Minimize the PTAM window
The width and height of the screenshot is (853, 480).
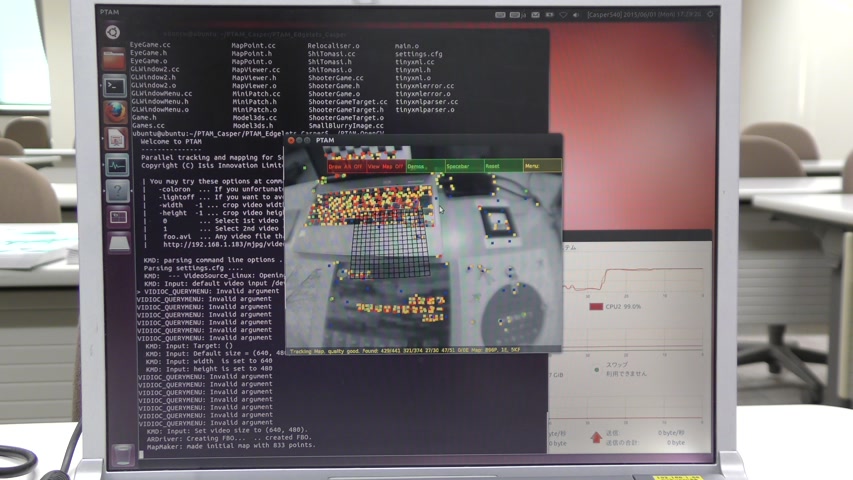tap(299, 140)
